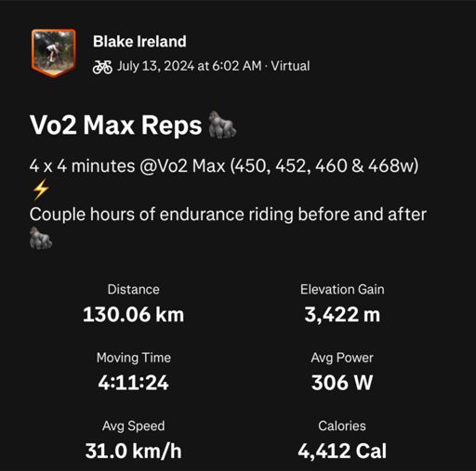Click the 130.06 km distance value
The width and height of the screenshot is (476, 471).
tap(134, 315)
